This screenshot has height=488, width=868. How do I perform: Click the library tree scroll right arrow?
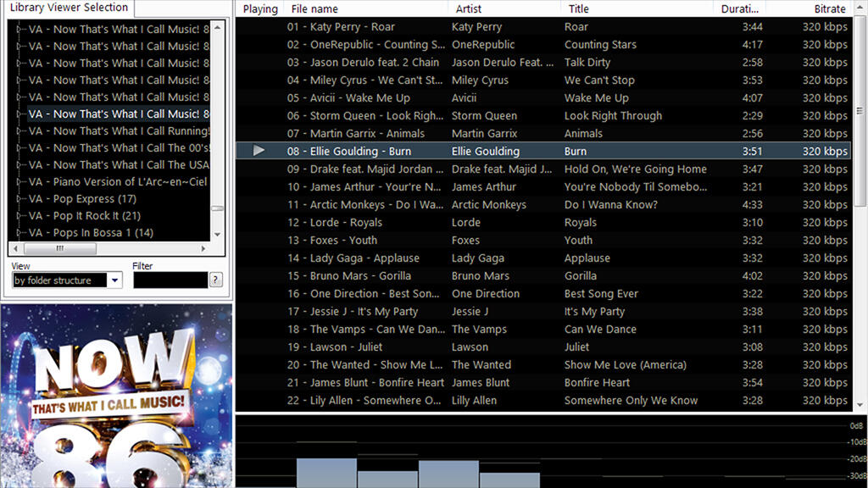click(x=203, y=248)
